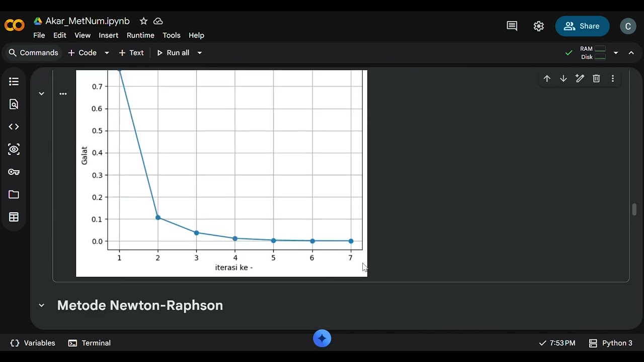This screenshot has width=644, height=362.
Task: Click the Metode Newton-Raphson heading
Action: pos(140,305)
